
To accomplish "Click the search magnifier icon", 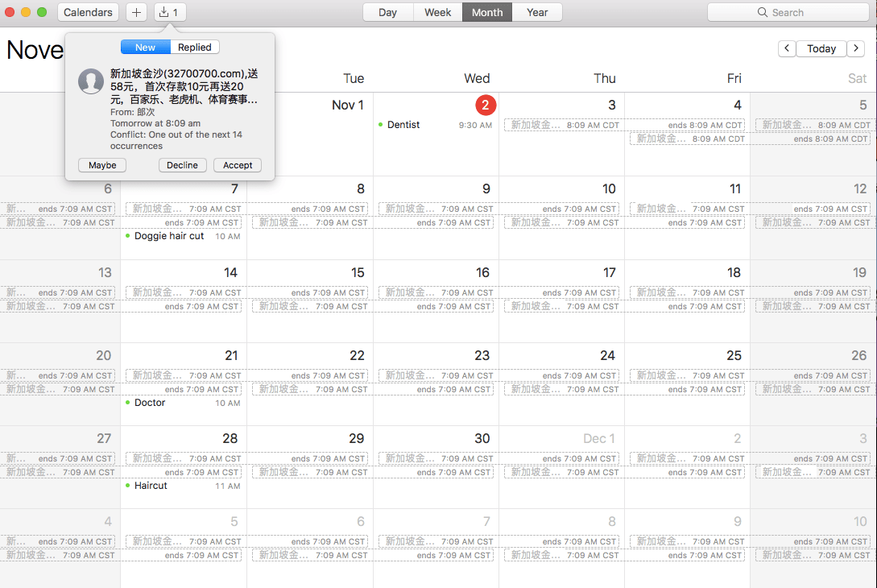I will (763, 12).
